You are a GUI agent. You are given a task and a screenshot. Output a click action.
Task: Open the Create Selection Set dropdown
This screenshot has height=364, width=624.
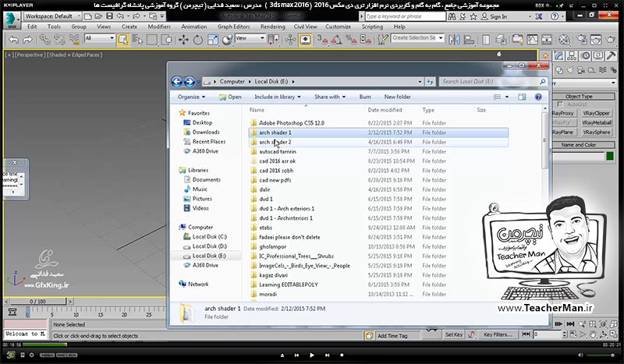tap(417, 37)
